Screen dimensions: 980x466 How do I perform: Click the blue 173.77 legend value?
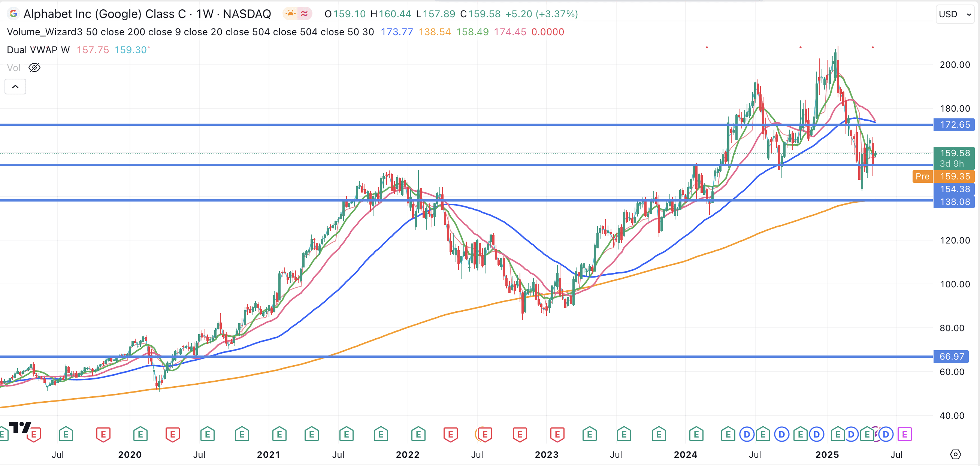coord(397,32)
